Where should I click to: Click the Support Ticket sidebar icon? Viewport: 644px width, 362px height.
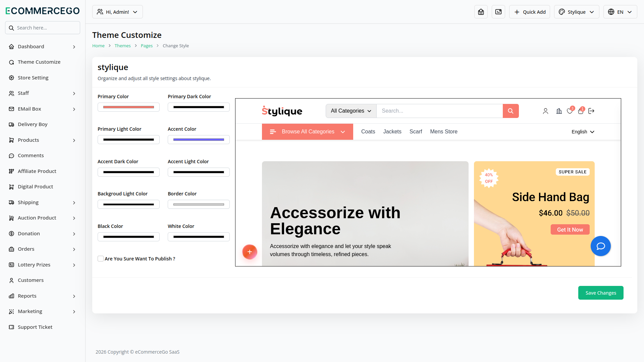[x=11, y=327]
